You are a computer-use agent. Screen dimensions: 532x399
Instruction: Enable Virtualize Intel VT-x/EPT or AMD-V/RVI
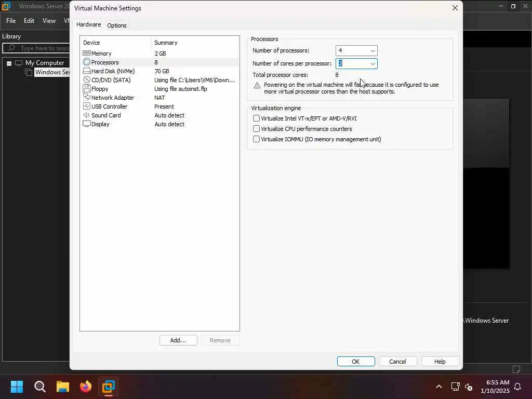click(x=256, y=118)
